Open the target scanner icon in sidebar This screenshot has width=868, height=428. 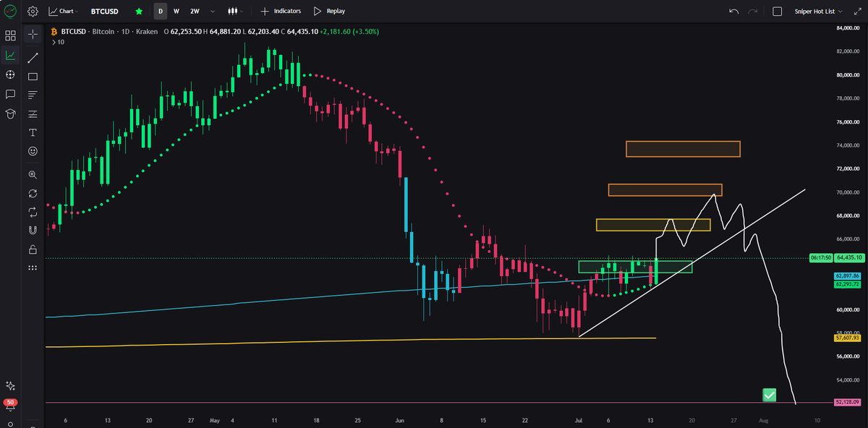pos(10,74)
